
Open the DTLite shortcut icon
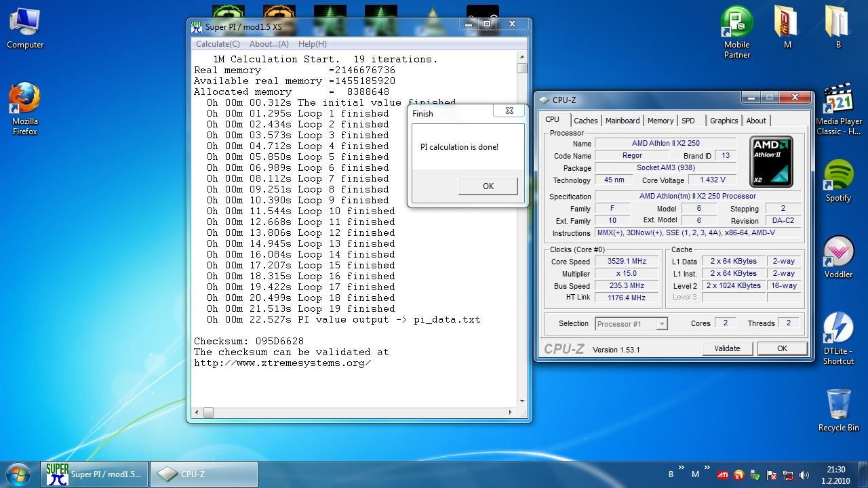pos(838,339)
